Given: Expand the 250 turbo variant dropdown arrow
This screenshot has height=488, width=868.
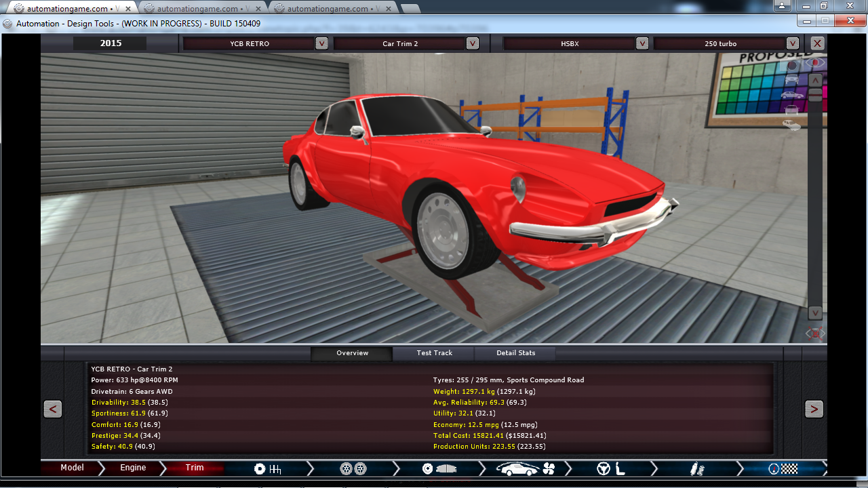Looking at the screenshot, I should click(x=793, y=43).
